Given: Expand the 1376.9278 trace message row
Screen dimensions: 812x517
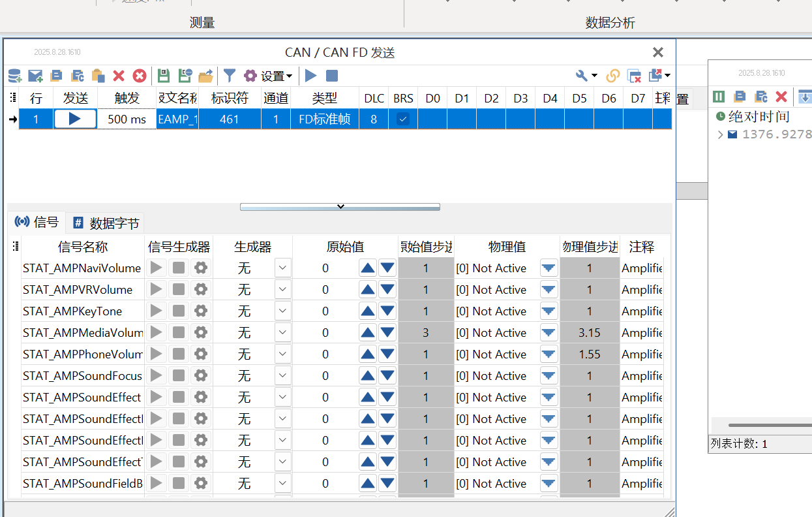Looking at the screenshot, I should point(720,134).
